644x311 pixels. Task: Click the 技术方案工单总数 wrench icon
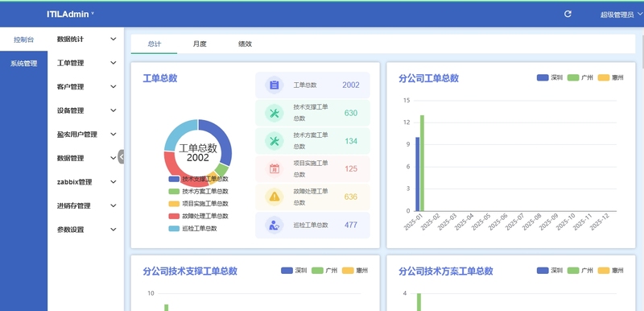point(275,141)
